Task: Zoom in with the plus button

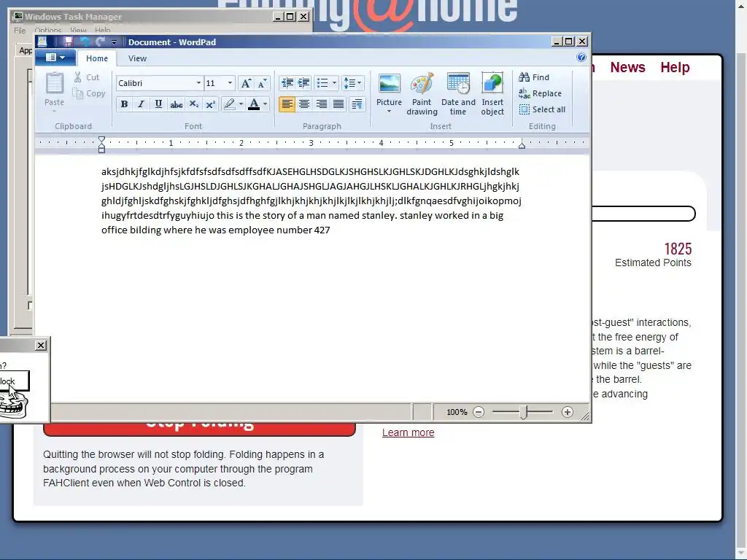Action: [x=568, y=412]
